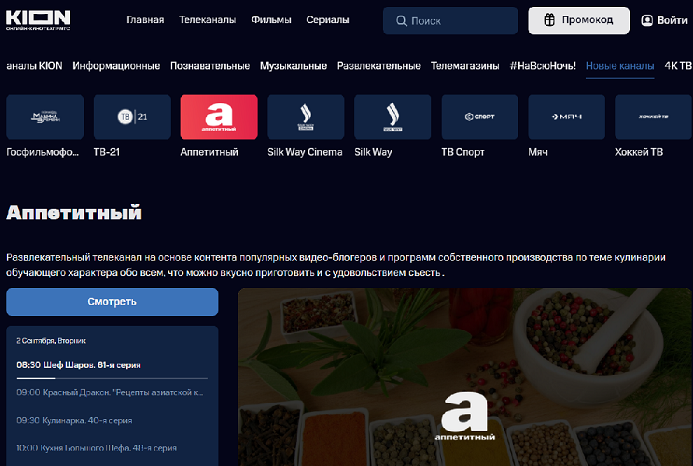Select the Мяч channel tile
Screen dimensions: 693x466
tap(566, 117)
